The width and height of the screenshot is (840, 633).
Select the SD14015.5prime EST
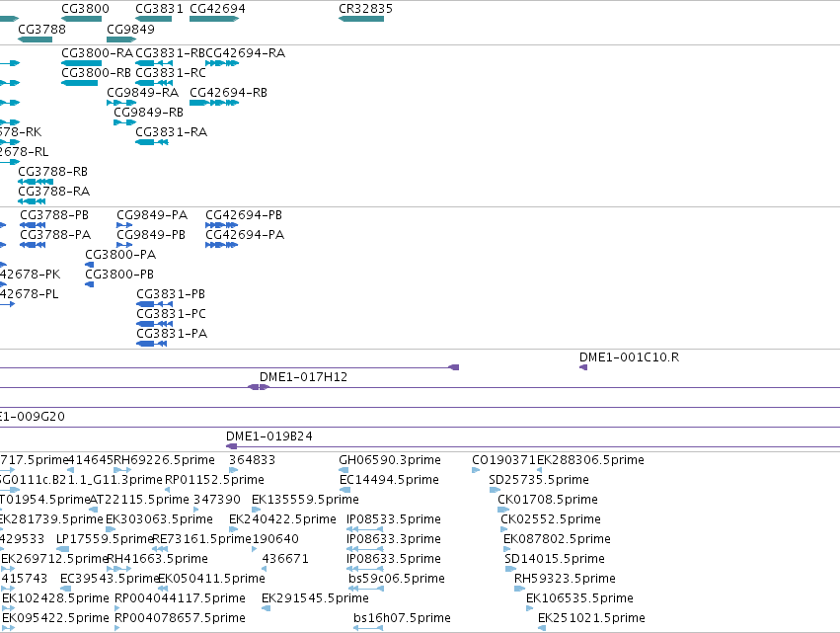point(510,569)
